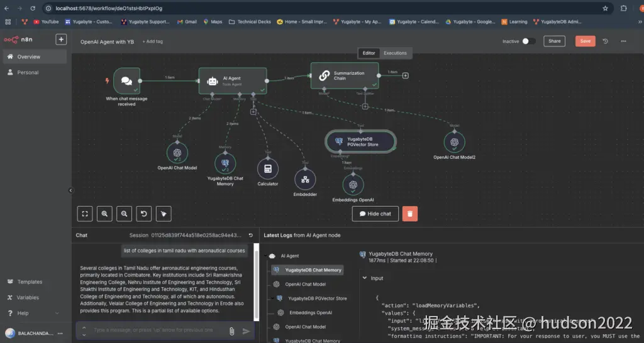Click the chat panel scrollbar
Image resolution: width=644 pixels, height=343 pixels.
point(257,283)
